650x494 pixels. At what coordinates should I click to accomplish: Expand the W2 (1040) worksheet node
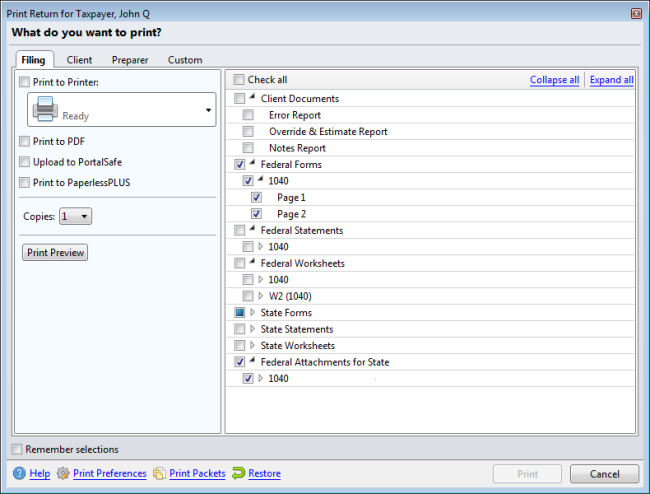(261, 297)
